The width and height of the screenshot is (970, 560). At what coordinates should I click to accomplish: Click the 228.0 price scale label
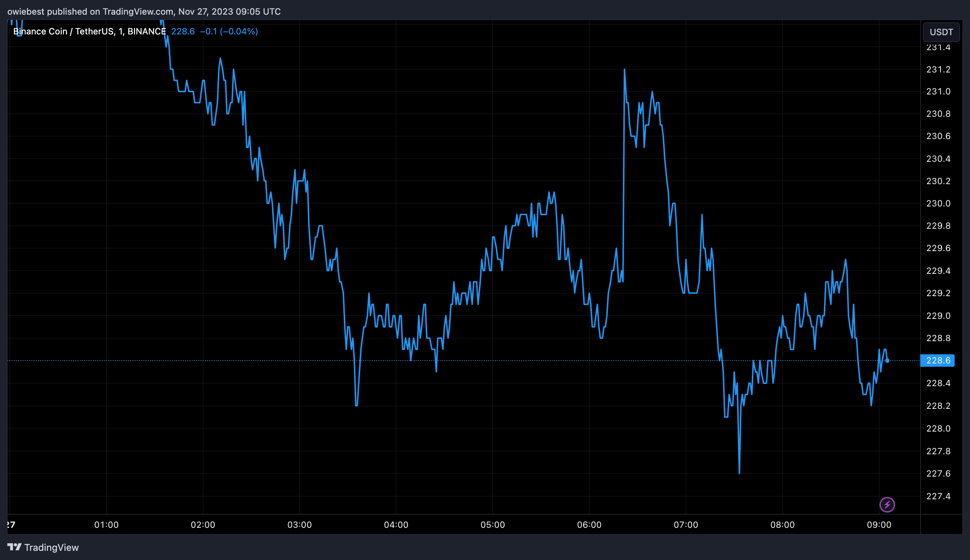938,429
